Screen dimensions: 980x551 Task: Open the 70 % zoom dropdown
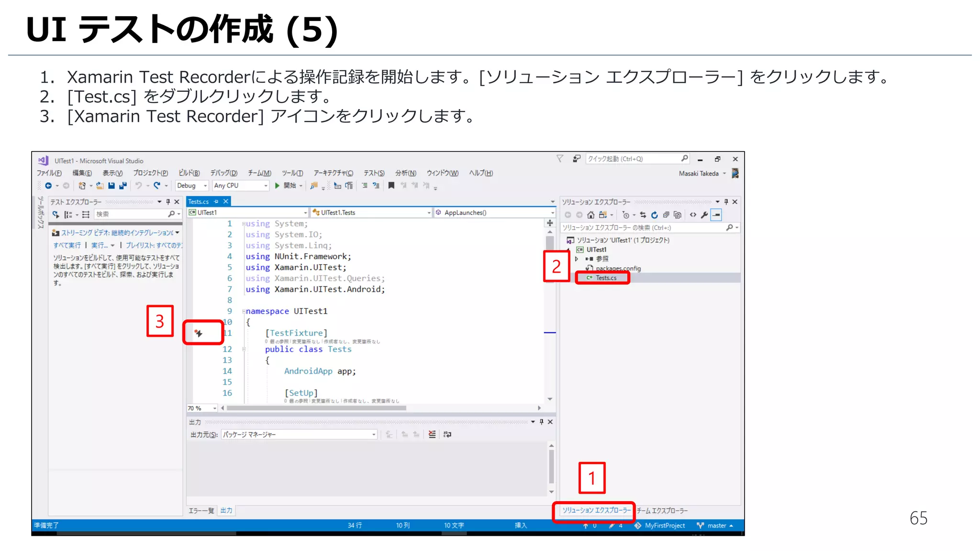[202, 408]
